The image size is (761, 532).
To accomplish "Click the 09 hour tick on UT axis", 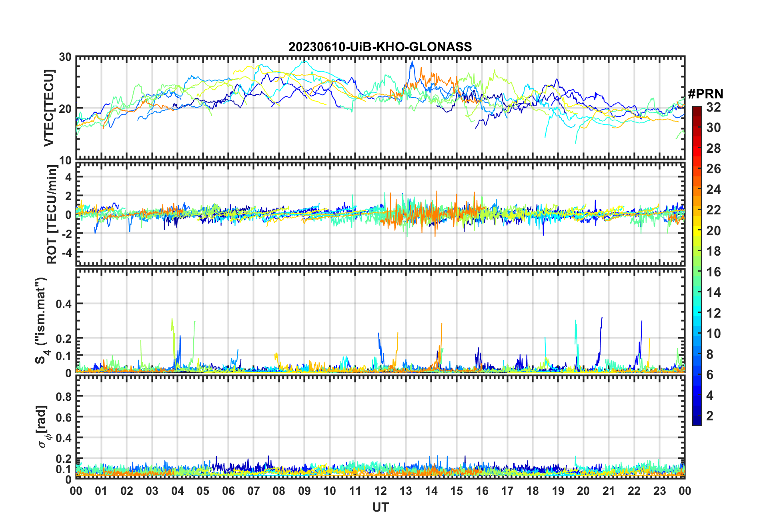I will 304,491.
